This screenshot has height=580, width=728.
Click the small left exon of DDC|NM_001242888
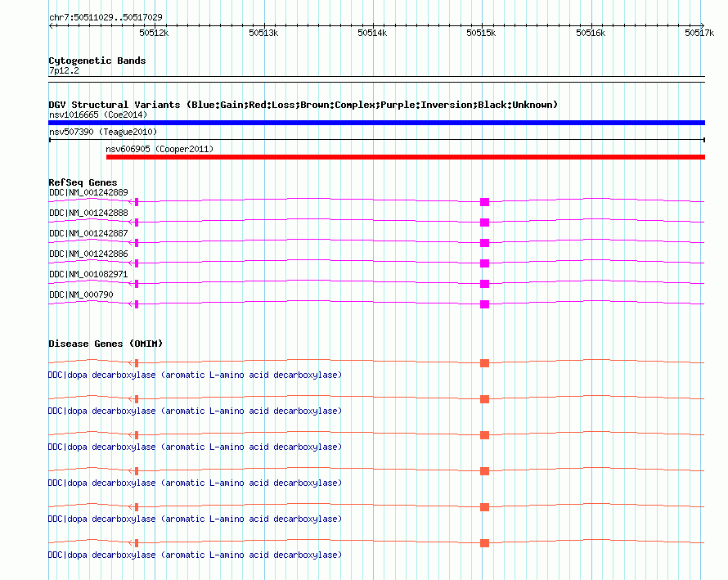point(137,223)
